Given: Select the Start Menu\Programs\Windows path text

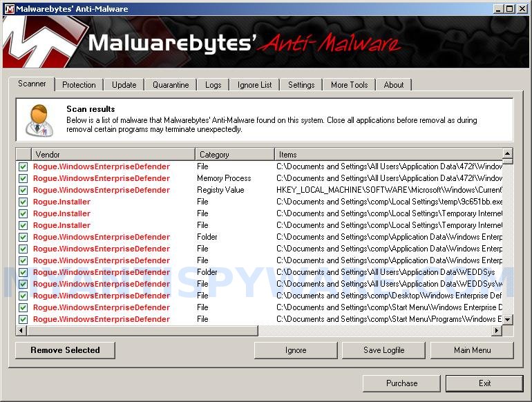Looking at the screenshot, I should pyautogui.click(x=389, y=319).
